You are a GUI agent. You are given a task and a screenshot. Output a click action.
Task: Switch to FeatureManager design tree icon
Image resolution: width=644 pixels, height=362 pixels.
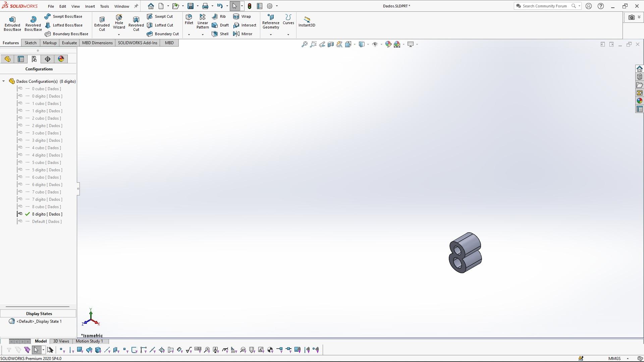pyautogui.click(x=7, y=59)
